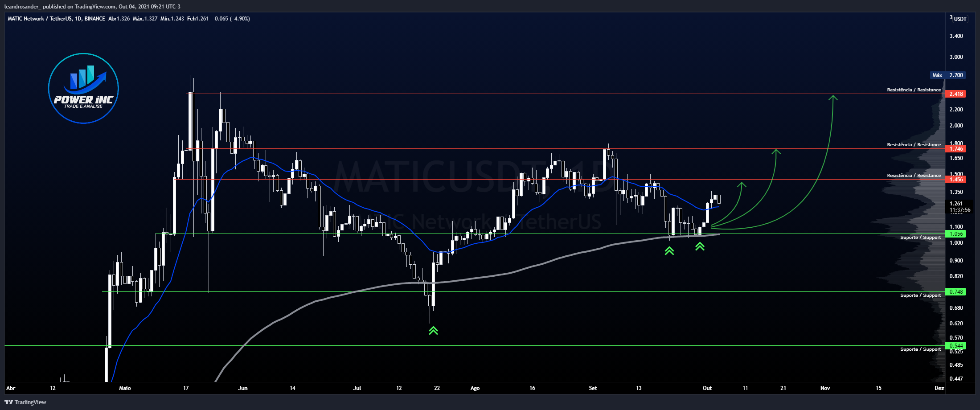Click the Suporte / Support text at 0.544

point(920,349)
